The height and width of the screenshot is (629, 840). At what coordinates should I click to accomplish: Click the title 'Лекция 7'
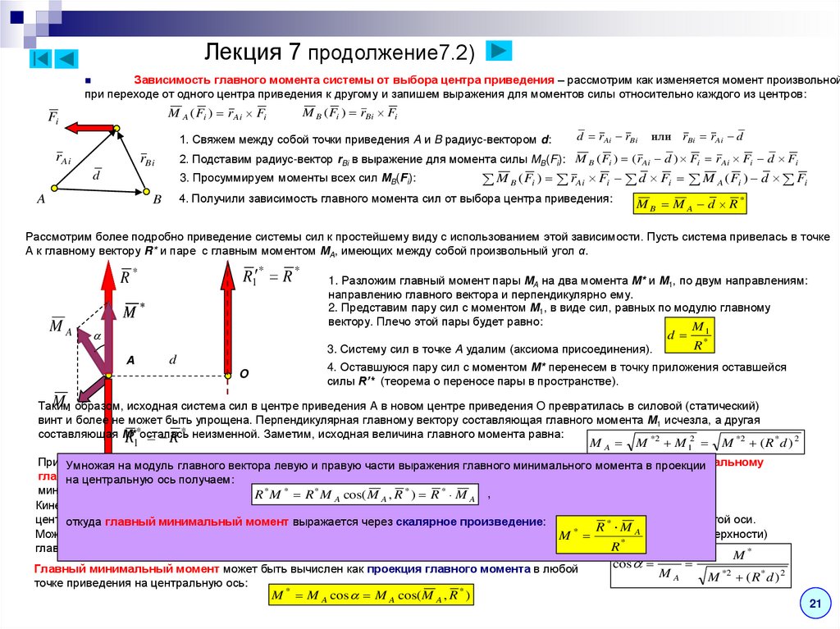(x=252, y=52)
